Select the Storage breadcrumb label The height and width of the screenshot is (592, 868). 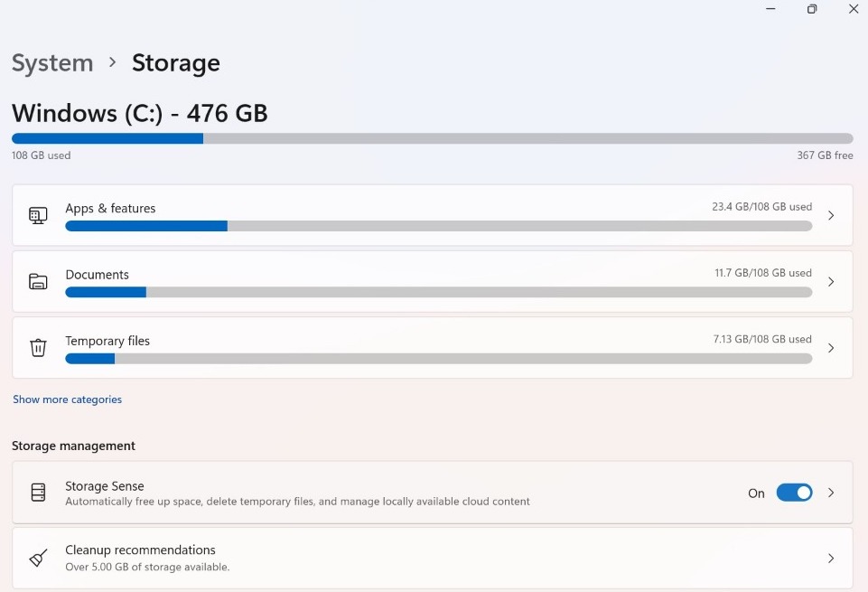point(175,62)
